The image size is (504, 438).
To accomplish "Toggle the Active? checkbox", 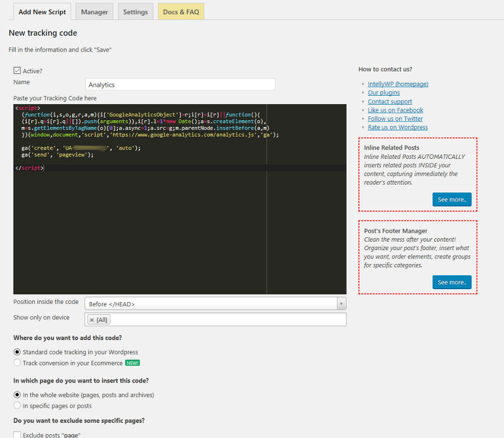I will [x=17, y=70].
